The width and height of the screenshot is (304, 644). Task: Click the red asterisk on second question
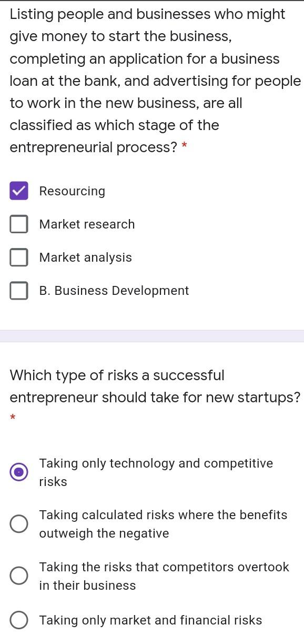pos(12,416)
